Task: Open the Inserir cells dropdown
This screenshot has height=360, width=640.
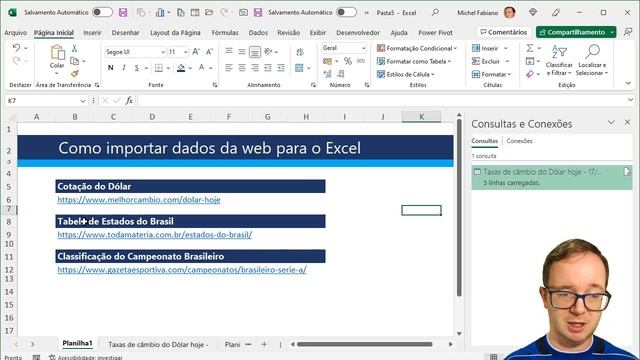Action: coord(506,48)
